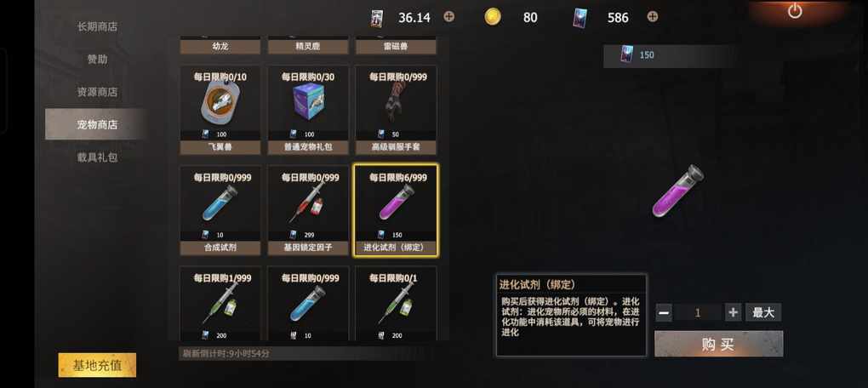Select the 普通宠物礼包 box item
This screenshot has width=868, height=388.
tap(308, 110)
